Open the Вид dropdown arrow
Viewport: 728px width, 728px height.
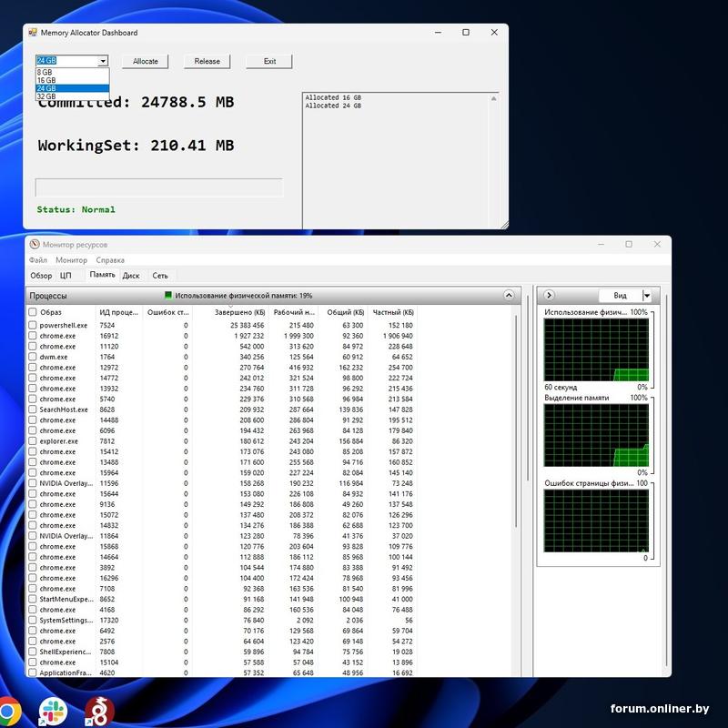646,296
